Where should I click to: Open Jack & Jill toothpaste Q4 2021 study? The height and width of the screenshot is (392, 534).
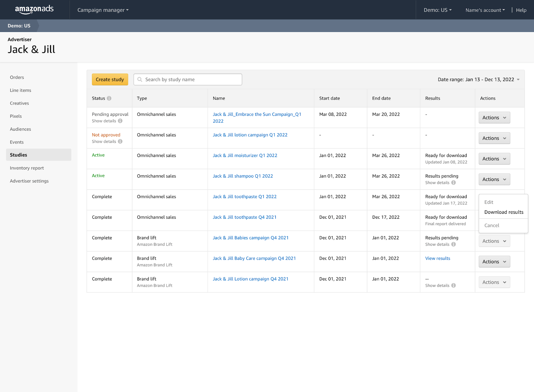click(245, 217)
